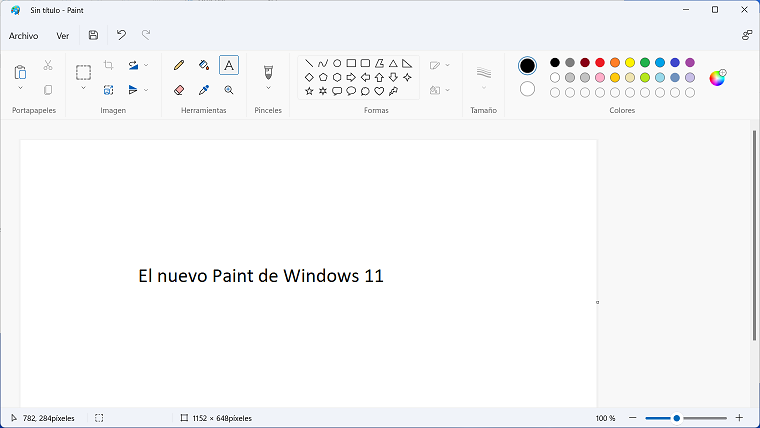Pick the green color swatch
This screenshot has width=760, height=428.
645,63
